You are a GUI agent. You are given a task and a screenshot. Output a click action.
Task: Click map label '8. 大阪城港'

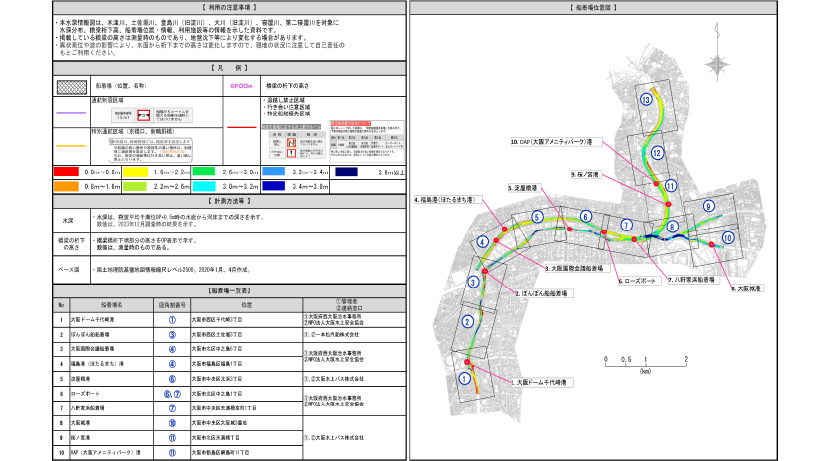(746, 289)
